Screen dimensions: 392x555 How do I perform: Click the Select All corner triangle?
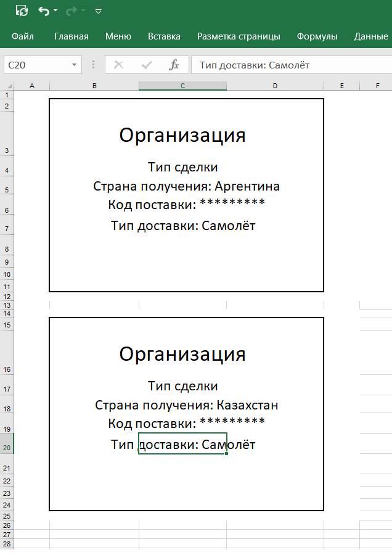[9, 86]
